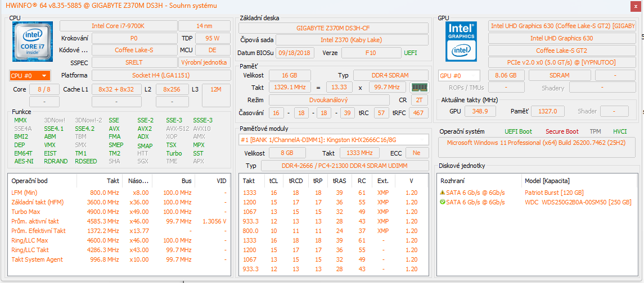
Task: Click warning icon beside Patriot Burst drive
Action: coord(442,193)
